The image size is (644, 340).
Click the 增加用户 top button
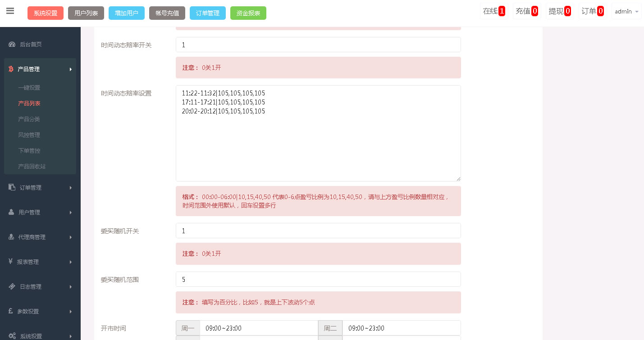pos(127,13)
